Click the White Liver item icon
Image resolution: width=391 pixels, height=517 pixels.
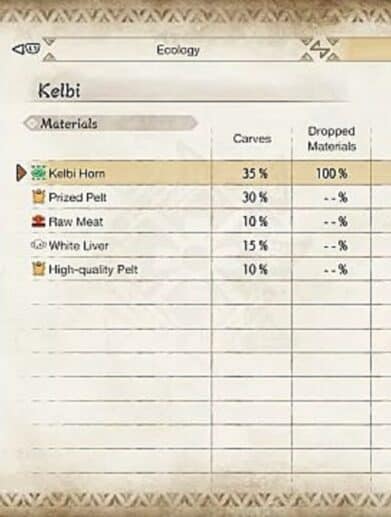coord(38,245)
